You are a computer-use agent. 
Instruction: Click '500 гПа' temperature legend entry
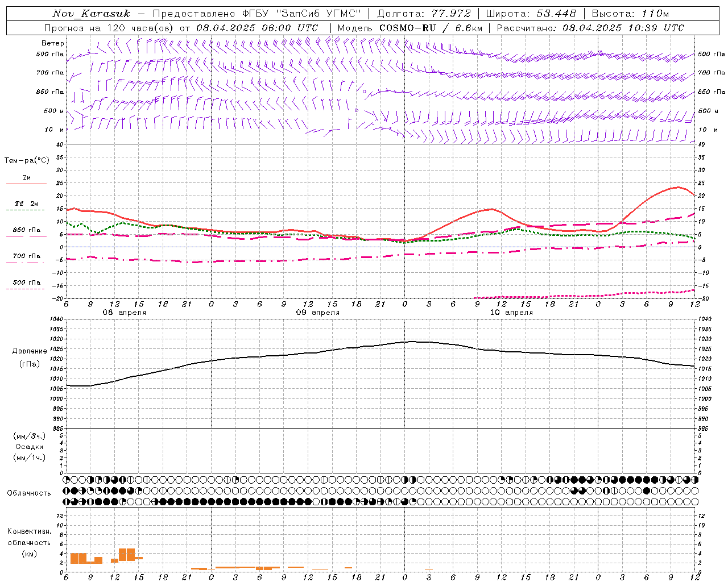27,282
